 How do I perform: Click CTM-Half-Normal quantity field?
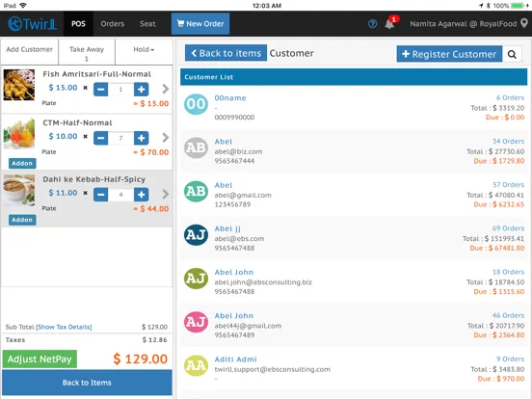120,138
